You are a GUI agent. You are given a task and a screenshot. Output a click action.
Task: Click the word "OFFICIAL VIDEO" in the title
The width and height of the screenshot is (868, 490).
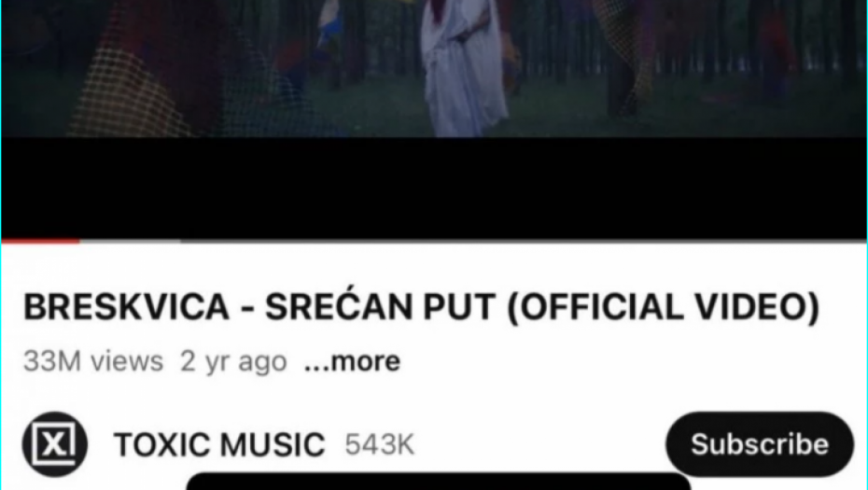pos(663,307)
